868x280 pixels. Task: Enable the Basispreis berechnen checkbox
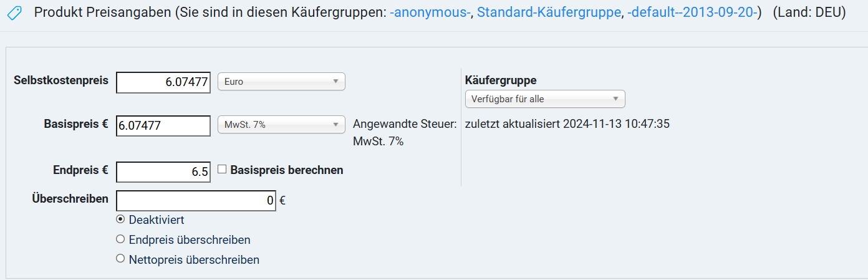221,169
